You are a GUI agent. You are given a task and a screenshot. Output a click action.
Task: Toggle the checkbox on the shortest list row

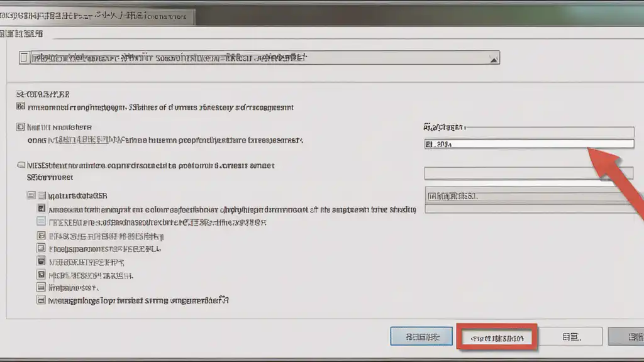click(x=41, y=287)
